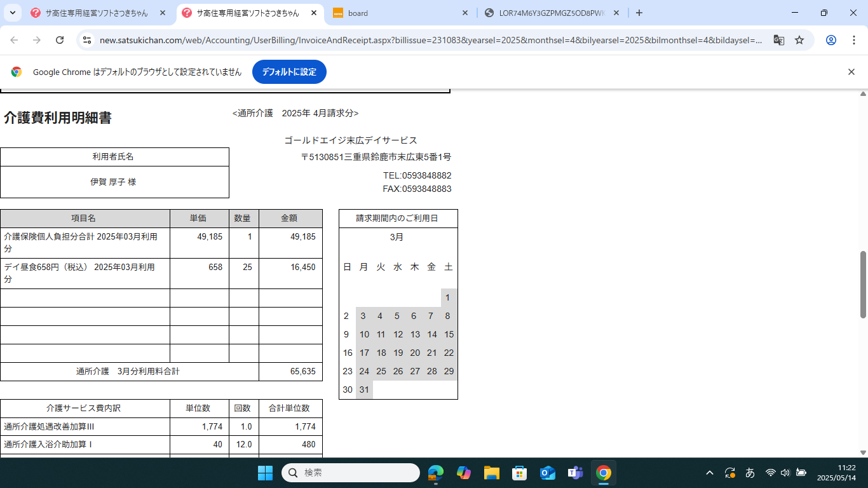The height and width of the screenshot is (488, 868).
Task: Open the Chrome profile icon
Action: [831, 40]
